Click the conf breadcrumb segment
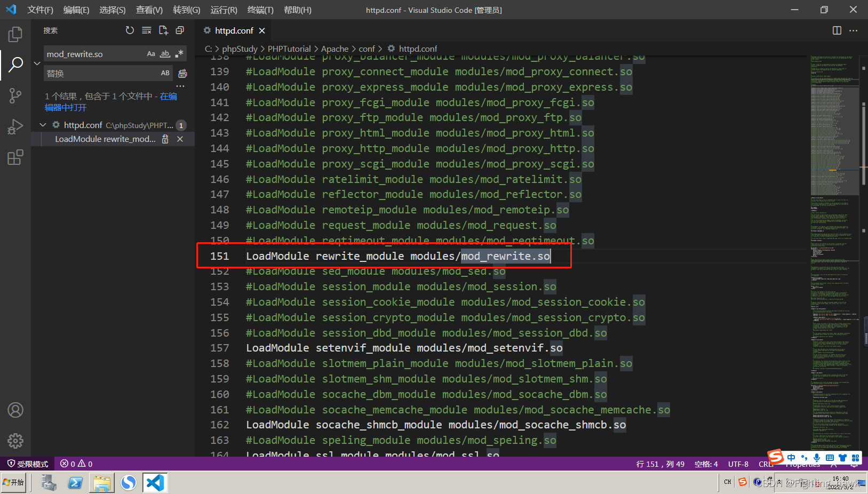Screen dimensions: 868x494 (367, 49)
